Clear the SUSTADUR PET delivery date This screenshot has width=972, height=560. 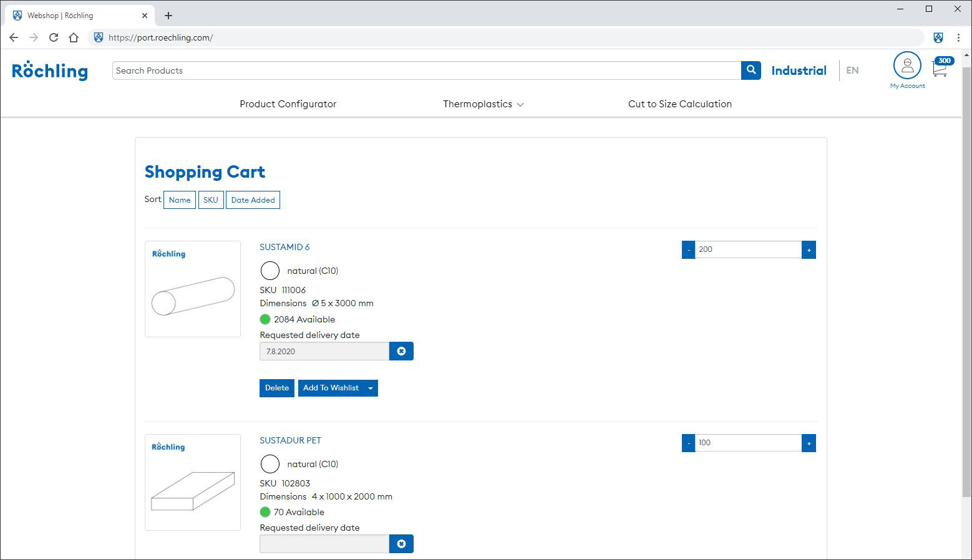click(401, 544)
